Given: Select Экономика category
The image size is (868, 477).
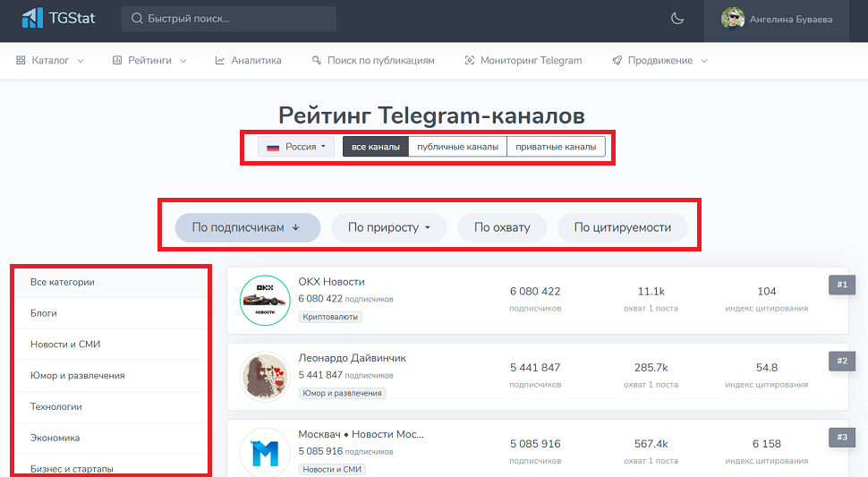Looking at the screenshot, I should (111, 438).
